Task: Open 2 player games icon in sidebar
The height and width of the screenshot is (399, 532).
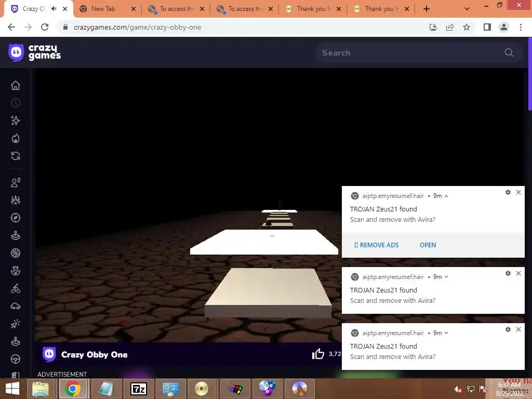Action: coord(16,182)
